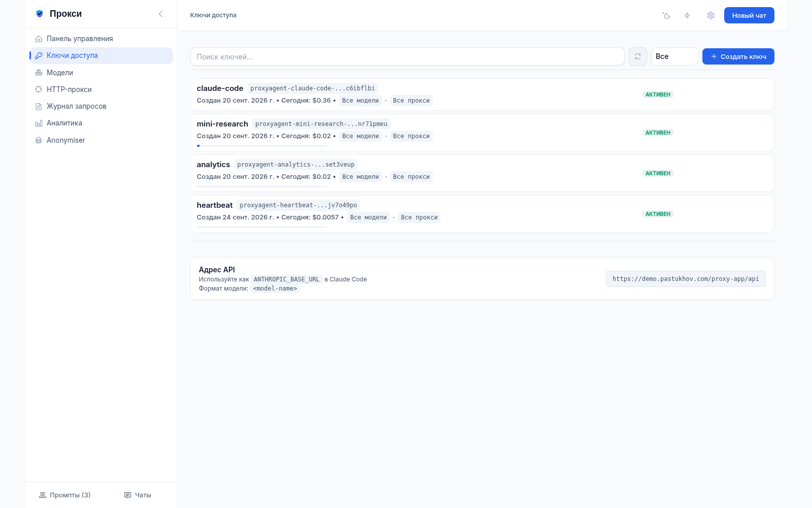Focus the Поиск ключей search field
This screenshot has height=508, width=812.
[408, 56]
